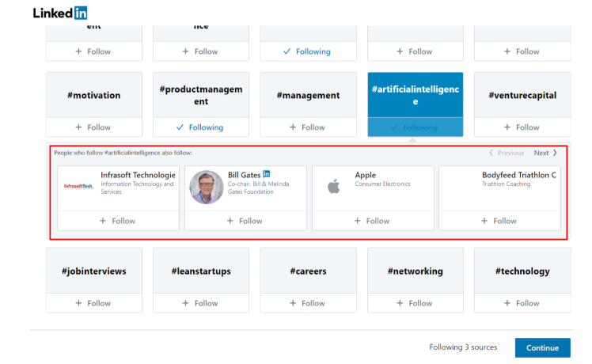The width and height of the screenshot is (592, 364).
Task: Follow the #motivation hashtag
Action: click(94, 127)
